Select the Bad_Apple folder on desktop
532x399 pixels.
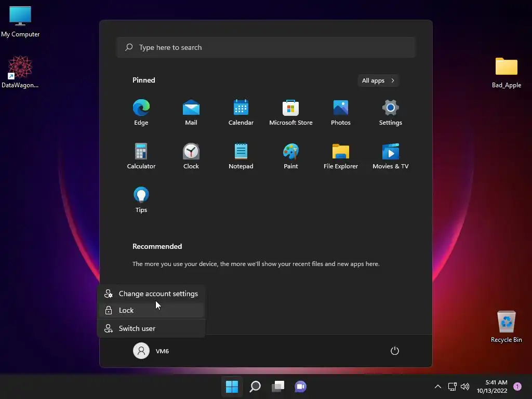click(x=507, y=72)
